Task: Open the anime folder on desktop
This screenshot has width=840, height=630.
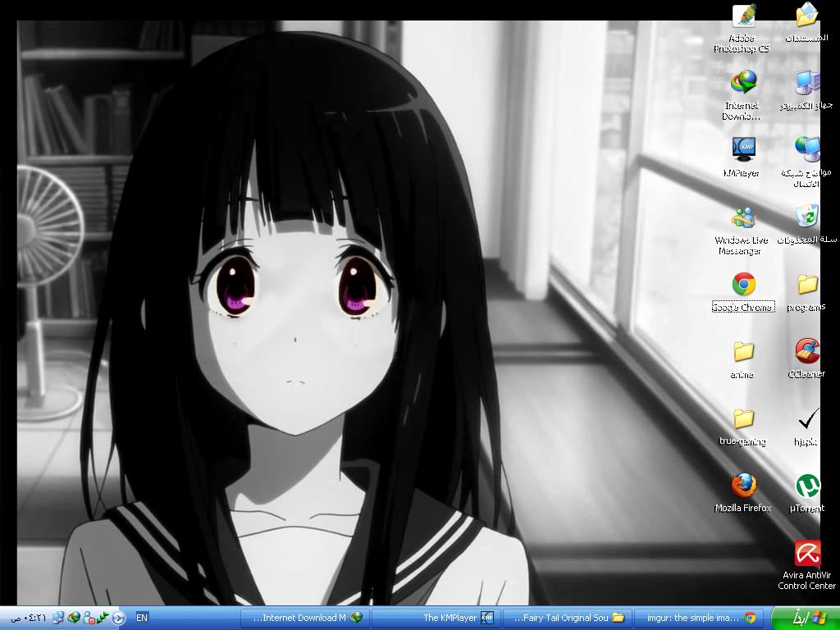Action: tap(742, 360)
